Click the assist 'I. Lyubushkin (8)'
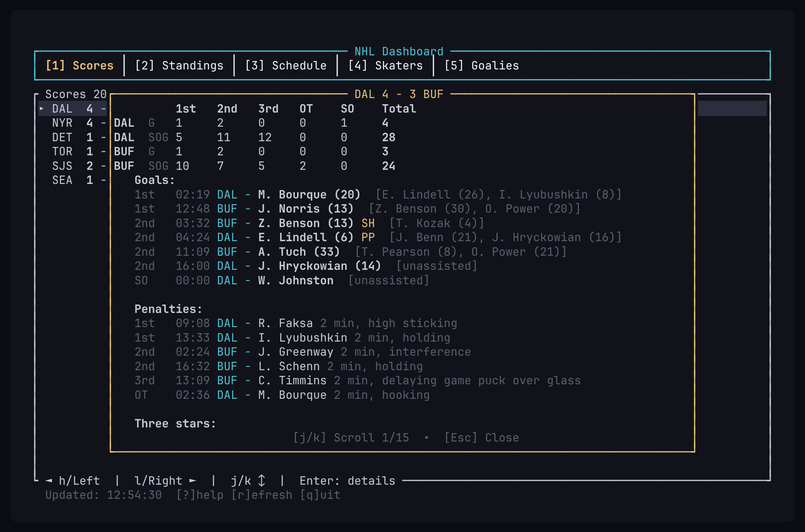The image size is (805, 532). [x=557, y=195]
